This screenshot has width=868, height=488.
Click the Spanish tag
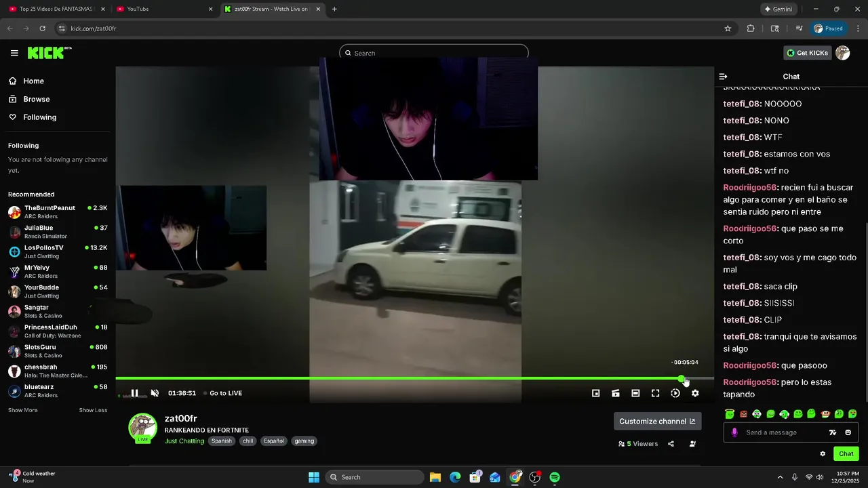click(221, 441)
